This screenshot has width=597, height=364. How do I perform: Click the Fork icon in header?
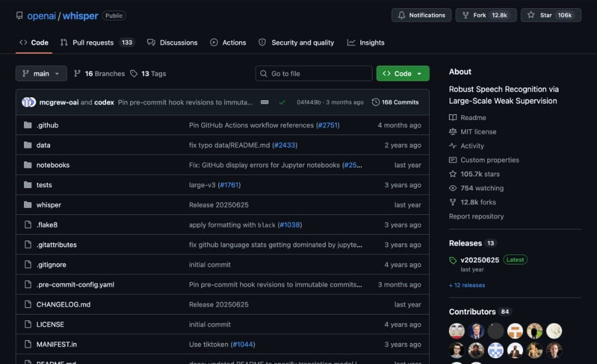click(465, 15)
